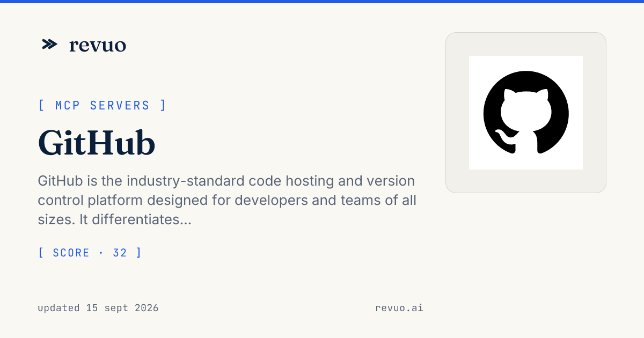Viewport: 644px width, 338px height.
Task: Select the [ MCP SERVERS ] category label
Action: pos(103,106)
